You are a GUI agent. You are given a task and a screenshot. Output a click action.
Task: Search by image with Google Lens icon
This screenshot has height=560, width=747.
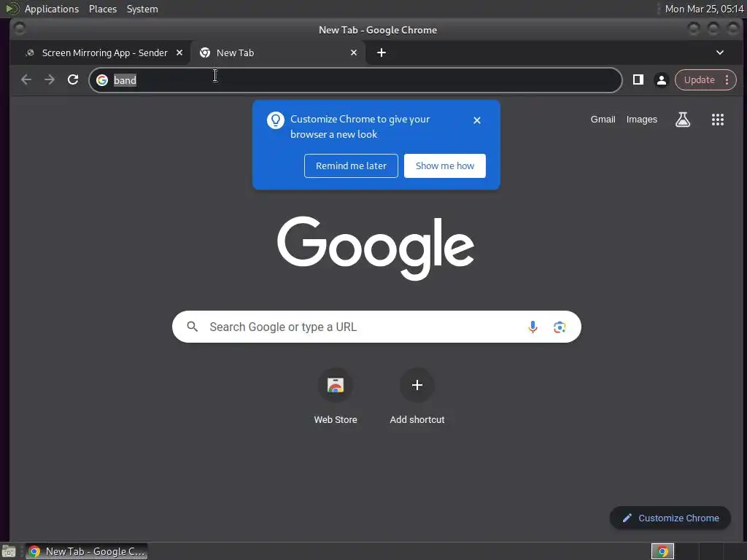(x=560, y=327)
